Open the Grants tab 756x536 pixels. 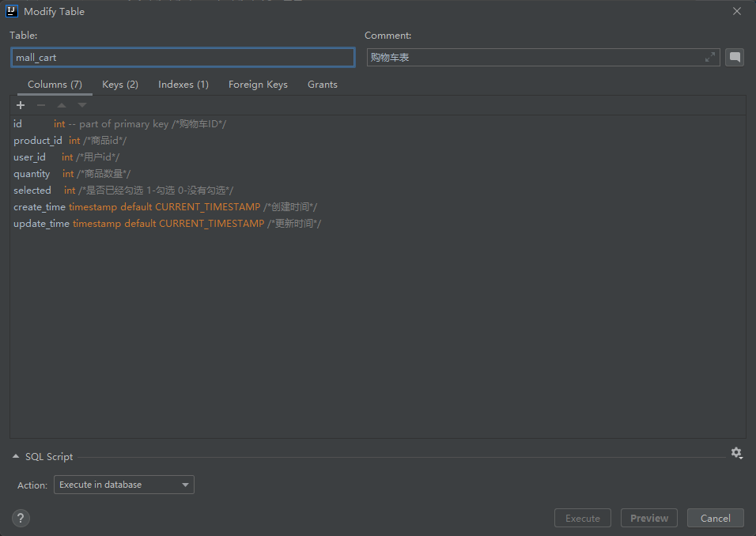(323, 85)
